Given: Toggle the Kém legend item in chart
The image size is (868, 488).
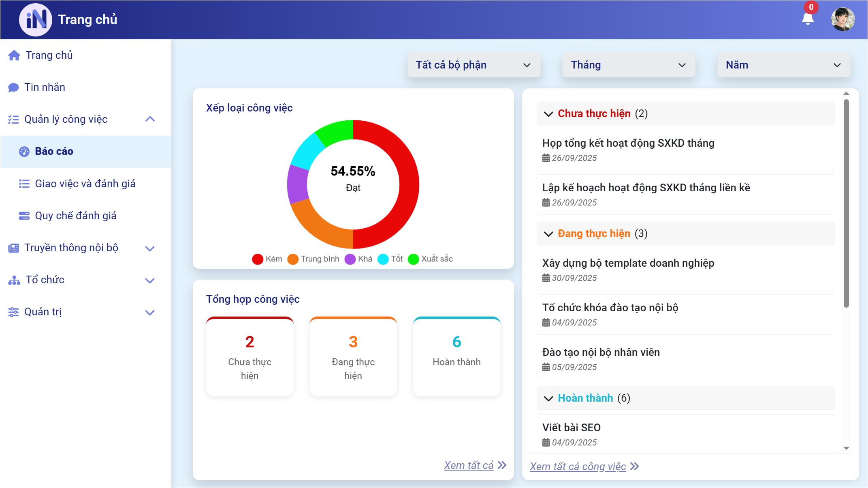Looking at the screenshot, I should (x=267, y=259).
